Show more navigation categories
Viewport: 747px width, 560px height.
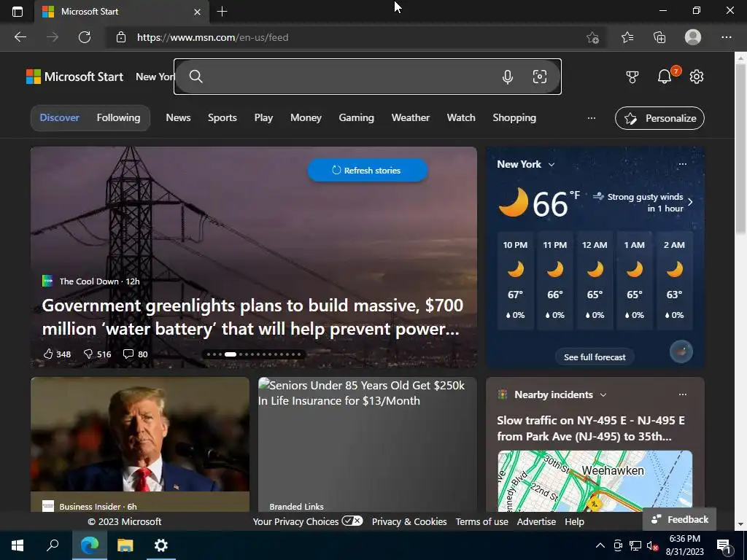click(591, 118)
